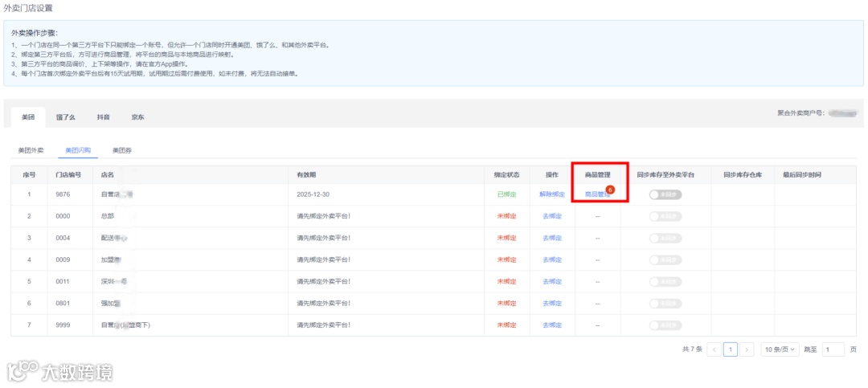Open the 美团券 sub-tab

click(x=122, y=150)
